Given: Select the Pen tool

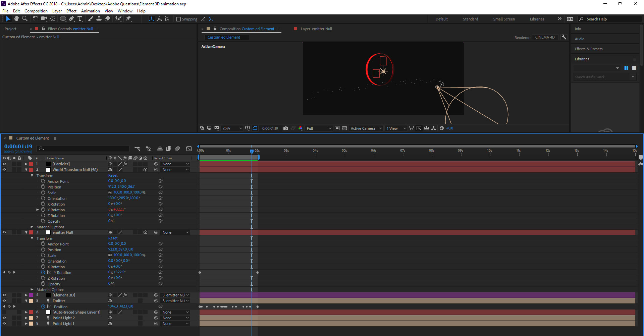Looking at the screenshot, I should (71, 19).
